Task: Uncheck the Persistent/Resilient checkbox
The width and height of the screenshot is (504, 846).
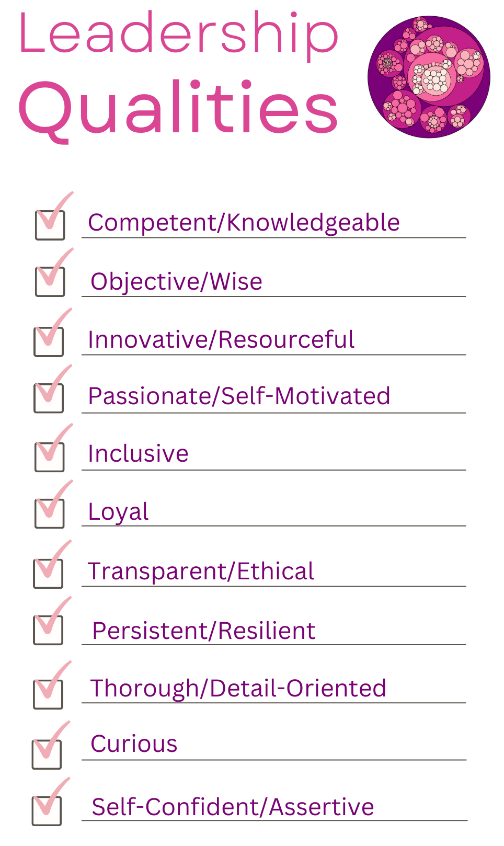Action: point(49,630)
